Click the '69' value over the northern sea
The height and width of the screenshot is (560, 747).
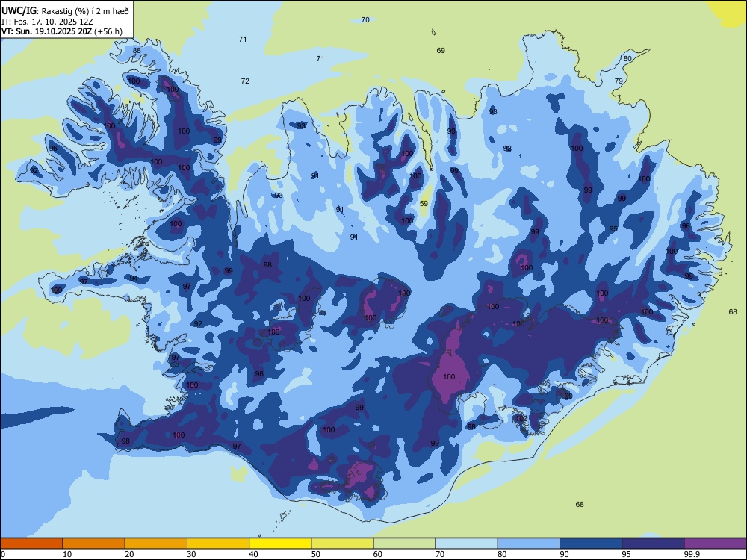[x=441, y=51]
